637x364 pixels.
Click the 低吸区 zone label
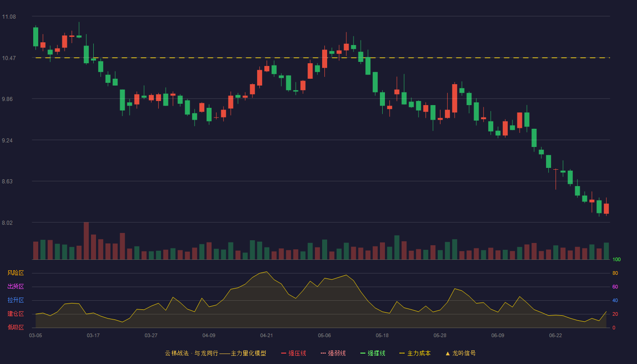pyautogui.click(x=15, y=328)
